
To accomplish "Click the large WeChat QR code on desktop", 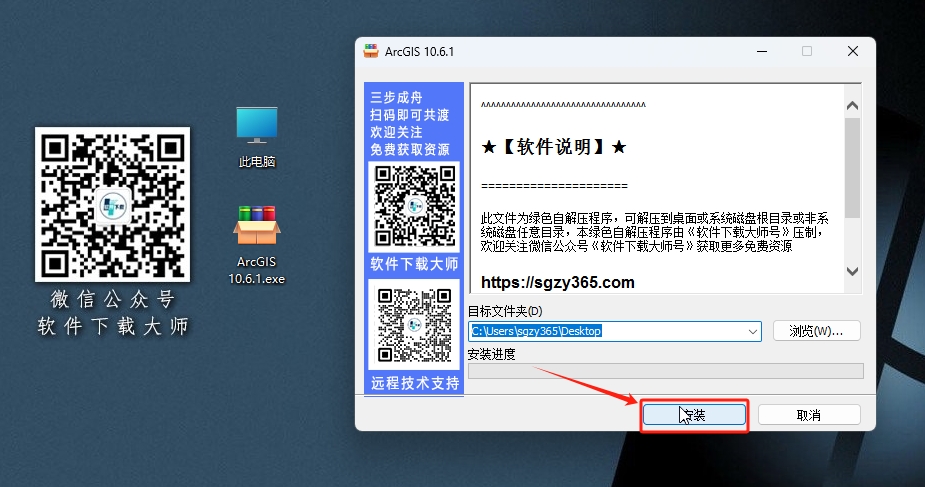I will coord(113,204).
